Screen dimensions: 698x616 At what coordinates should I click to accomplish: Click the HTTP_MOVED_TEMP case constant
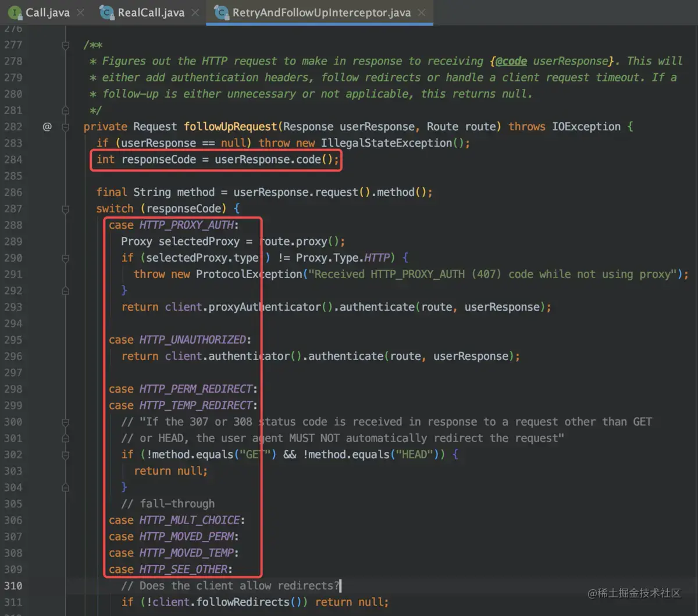[x=186, y=553]
